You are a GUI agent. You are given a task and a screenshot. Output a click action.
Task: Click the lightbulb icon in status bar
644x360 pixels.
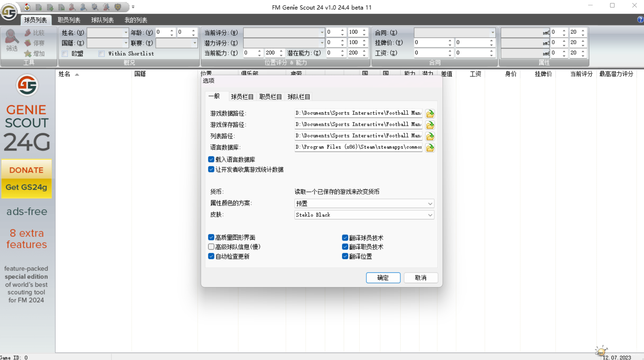pos(601,351)
